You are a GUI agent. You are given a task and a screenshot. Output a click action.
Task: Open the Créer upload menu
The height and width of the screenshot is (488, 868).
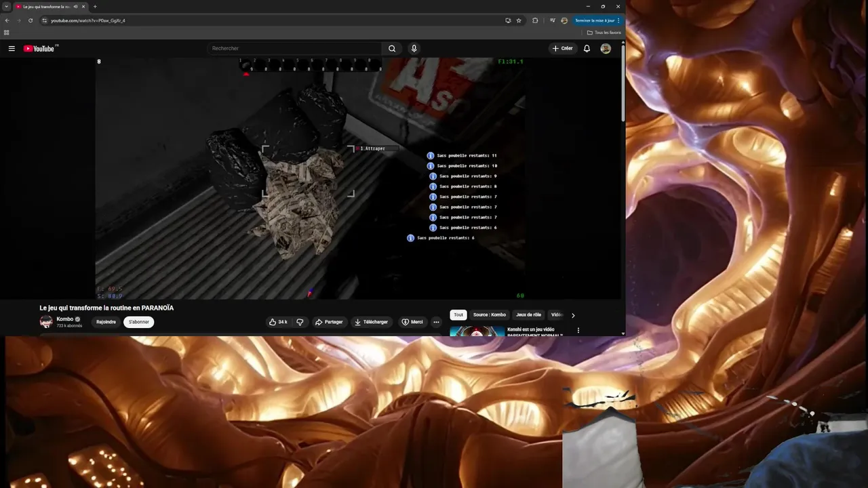click(562, 48)
